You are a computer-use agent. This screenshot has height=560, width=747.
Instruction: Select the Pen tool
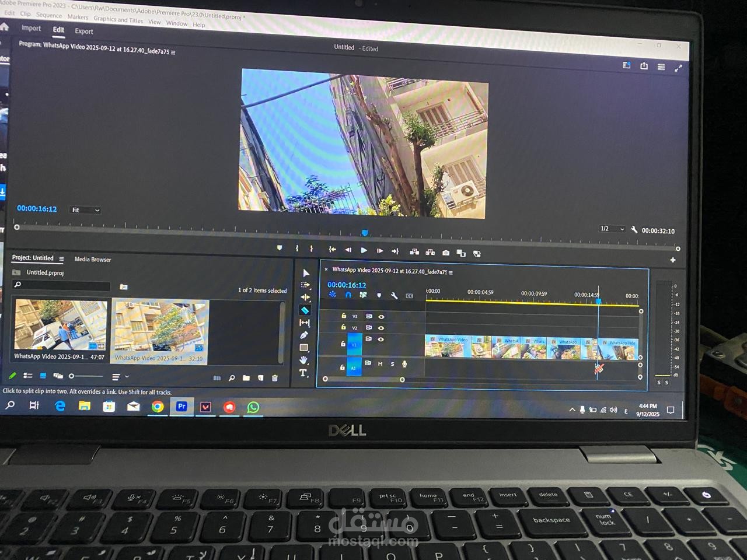pos(304,335)
